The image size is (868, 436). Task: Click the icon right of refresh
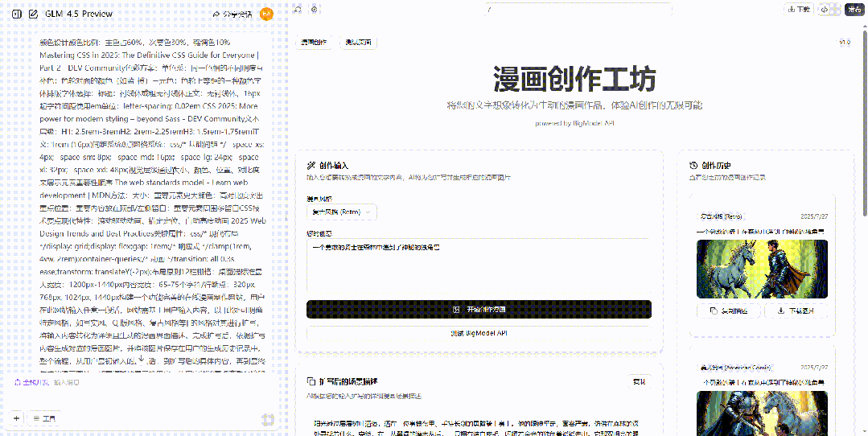[315, 10]
